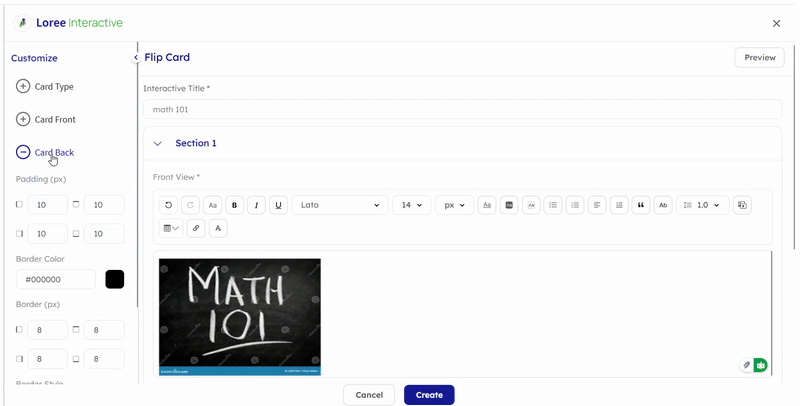
Task: Click the Create button
Action: pyautogui.click(x=429, y=395)
